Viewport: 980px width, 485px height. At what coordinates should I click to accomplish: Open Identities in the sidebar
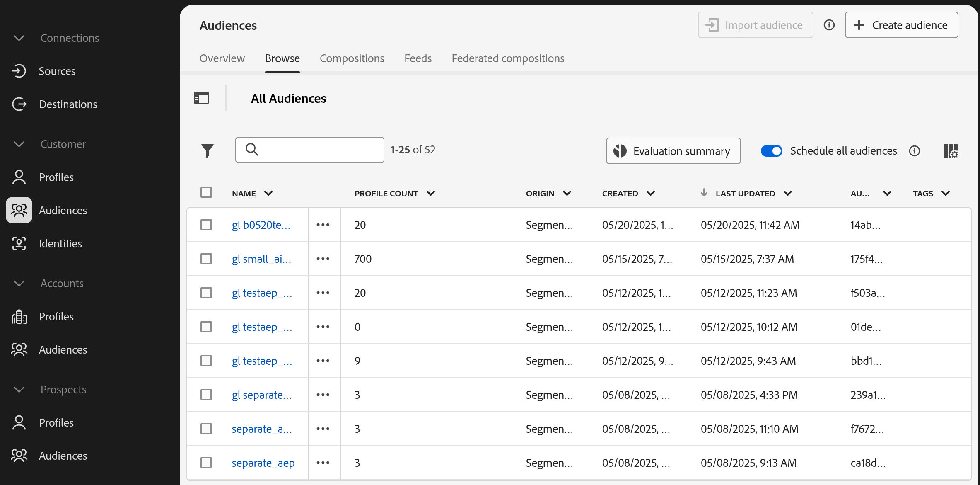60,244
